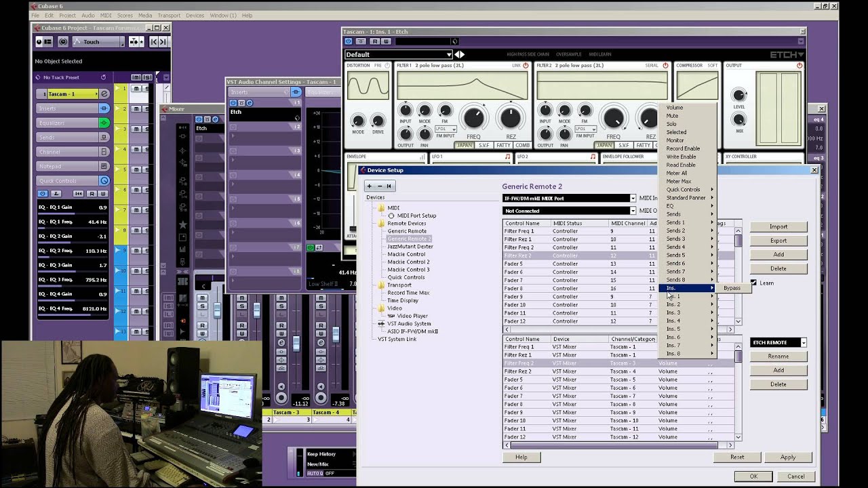Toggle Output section power button

tap(800, 66)
